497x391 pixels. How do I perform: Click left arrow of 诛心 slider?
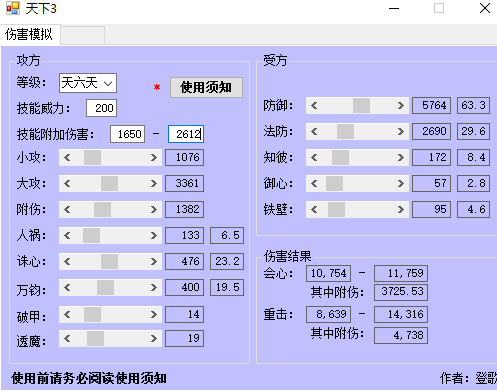coord(67,261)
